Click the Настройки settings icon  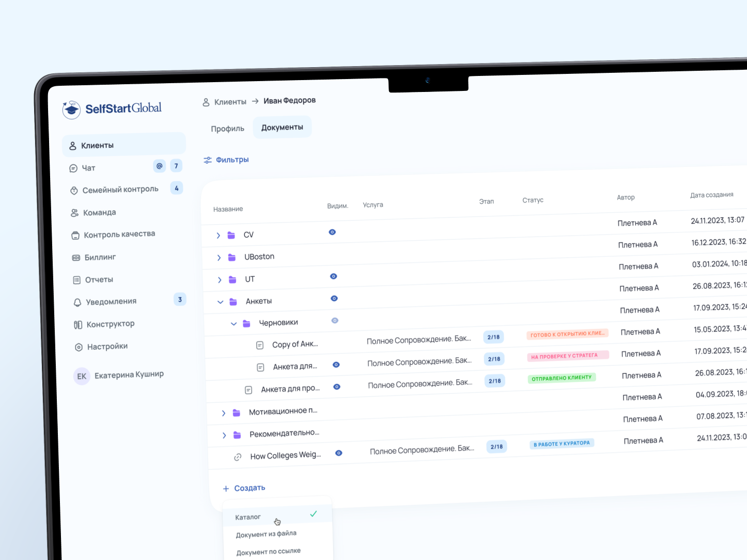(x=79, y=347)
